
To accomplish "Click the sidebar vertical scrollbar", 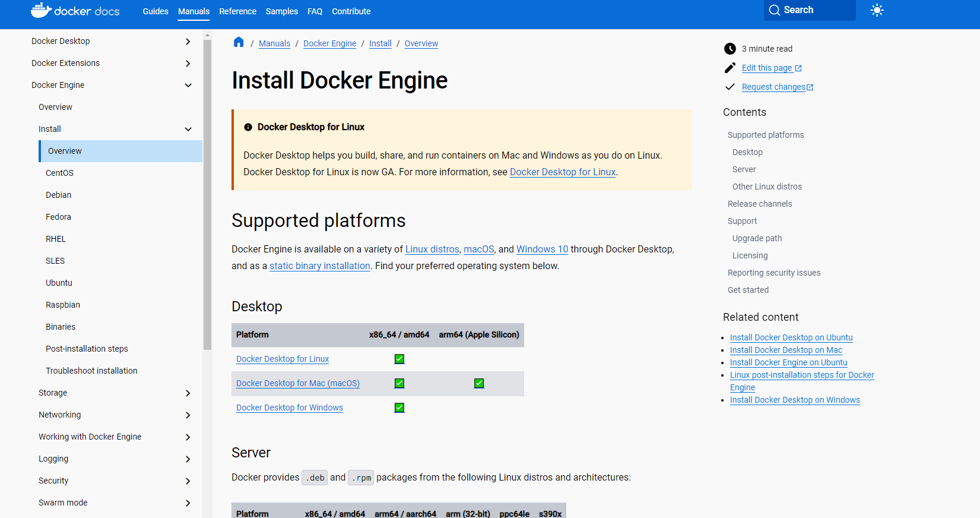I will (207, 194).
